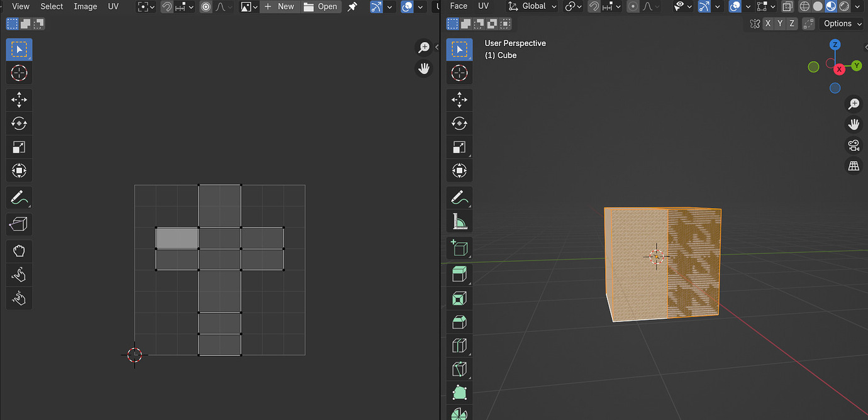Select the Transform tool in the UV editor
868x420 pixels.
pos(19,170)
